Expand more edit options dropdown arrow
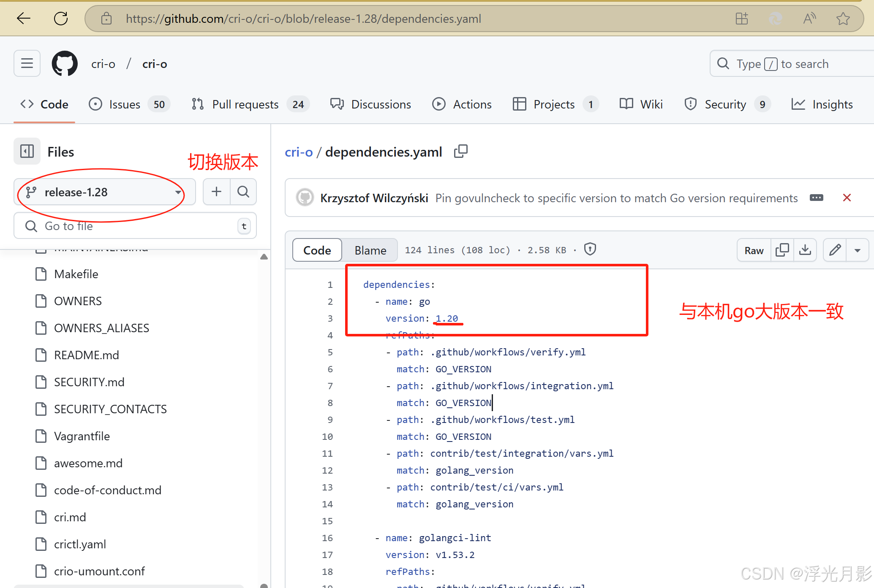This screenshot has height=588, width=874. coord(857,250)
